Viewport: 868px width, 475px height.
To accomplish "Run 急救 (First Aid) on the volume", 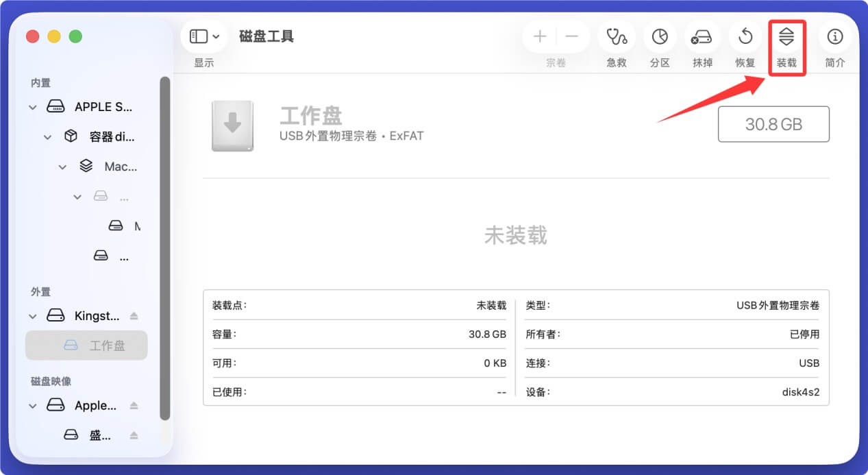I will 616,37.
